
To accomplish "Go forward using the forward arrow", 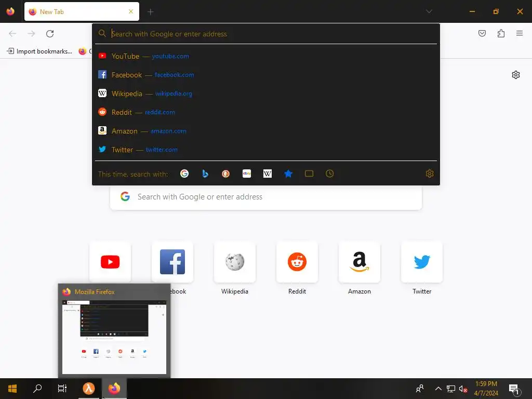I will (x=31, y=34).
